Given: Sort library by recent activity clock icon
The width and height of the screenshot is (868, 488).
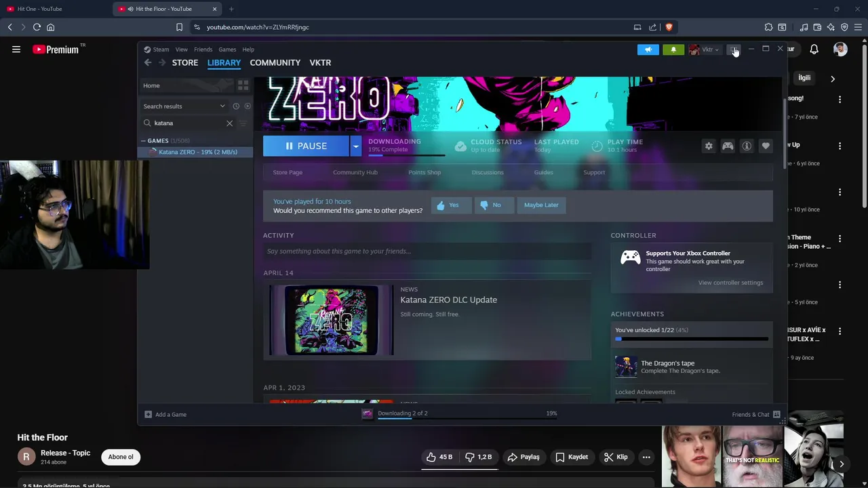Looking at the screenshot, I should click(236, 106).
